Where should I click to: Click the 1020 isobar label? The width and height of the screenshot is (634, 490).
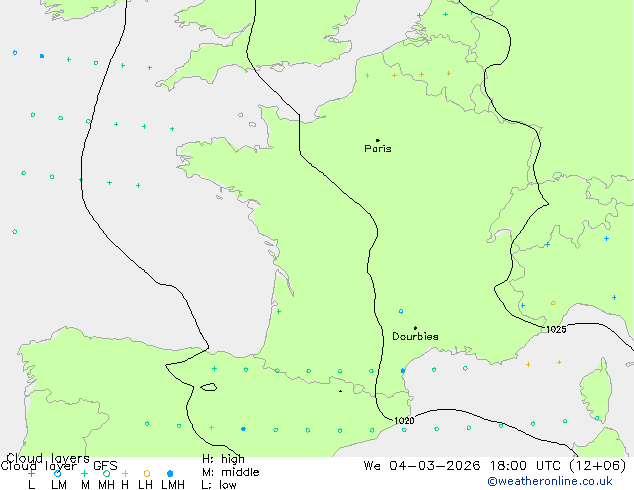404,421
